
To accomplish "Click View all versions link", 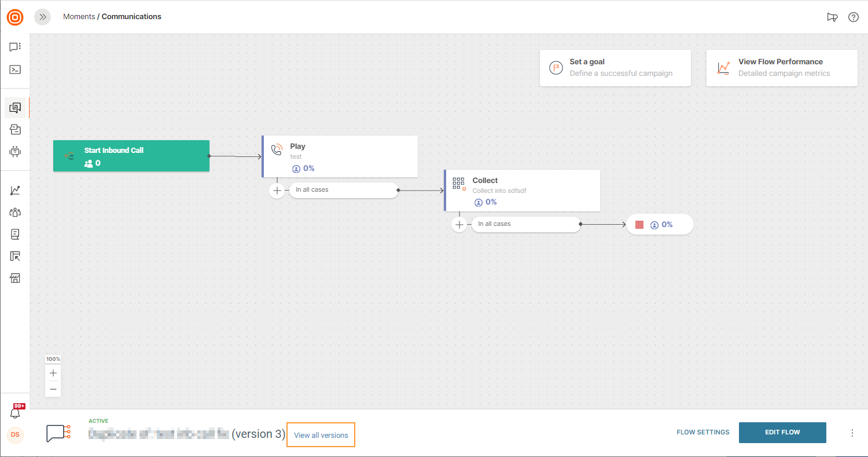I will pos(321,435).
